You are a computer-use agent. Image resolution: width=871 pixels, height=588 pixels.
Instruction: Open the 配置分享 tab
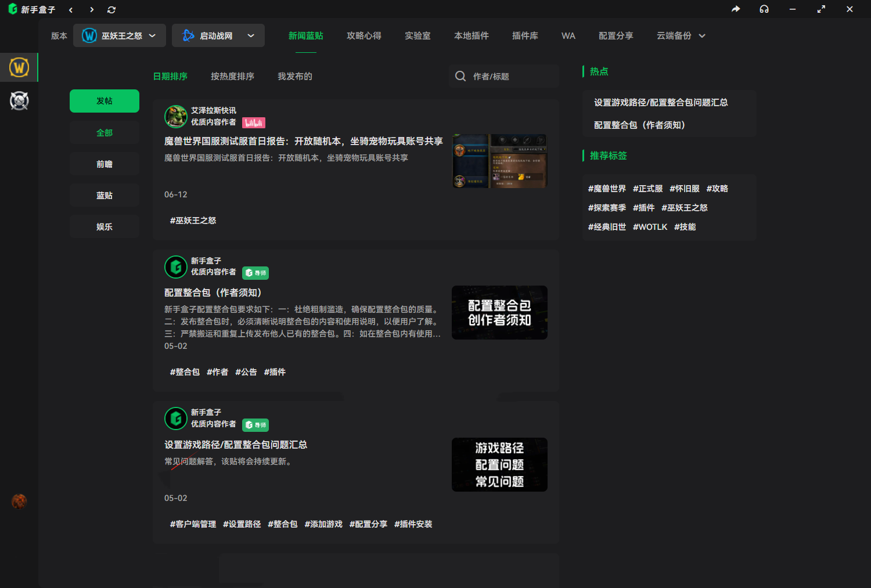(616, 35)
